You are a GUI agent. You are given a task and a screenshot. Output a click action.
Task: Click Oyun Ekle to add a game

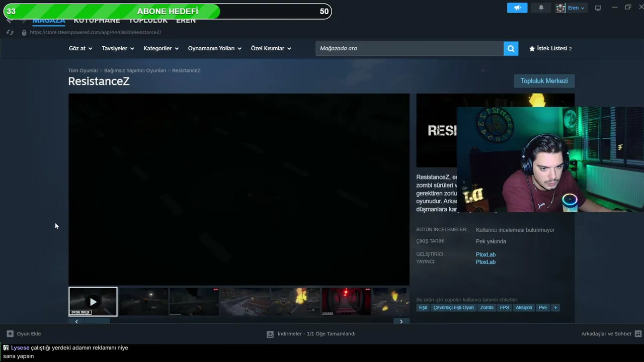tap(24, 334)
